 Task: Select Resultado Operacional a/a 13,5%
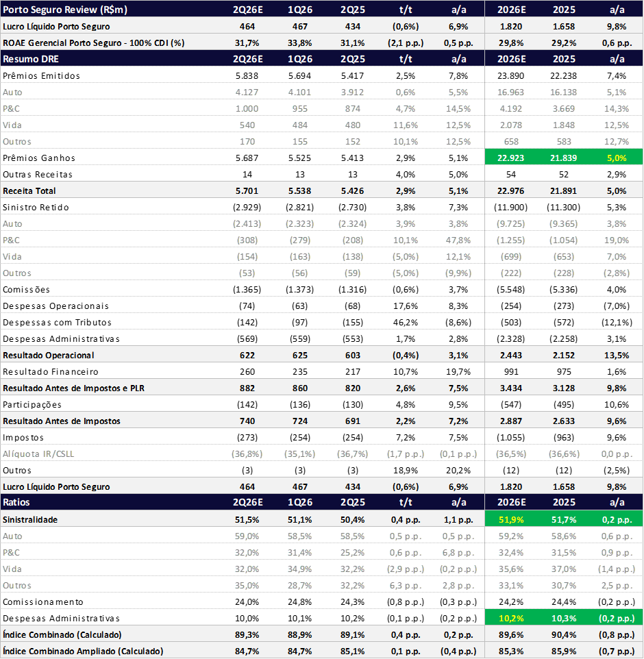click(x=617, y=355)
